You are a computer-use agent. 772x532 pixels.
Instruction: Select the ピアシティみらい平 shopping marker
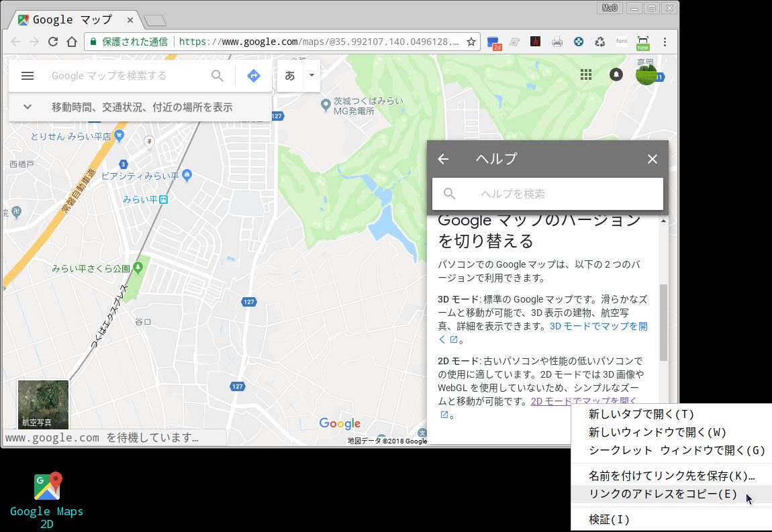pyautogui.click(x=187, y=174)
